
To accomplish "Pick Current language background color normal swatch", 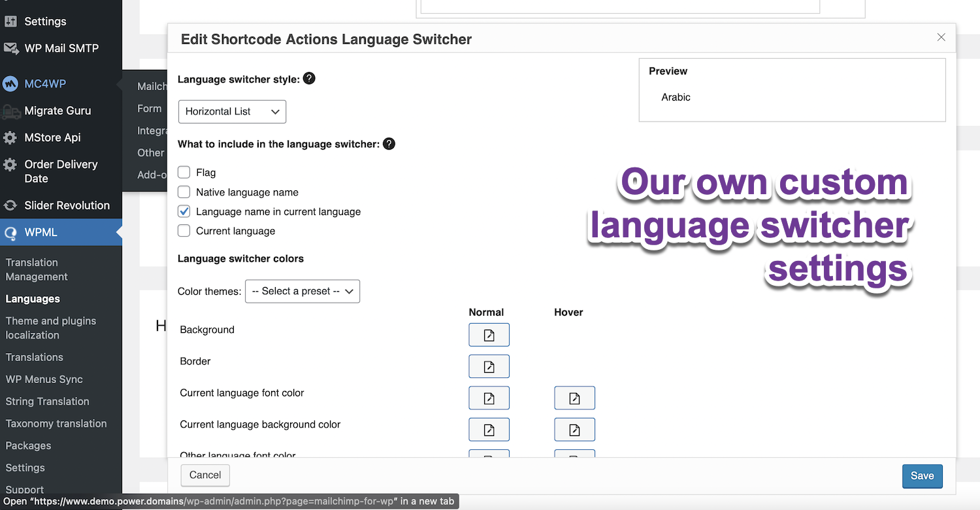I will 489,430.
